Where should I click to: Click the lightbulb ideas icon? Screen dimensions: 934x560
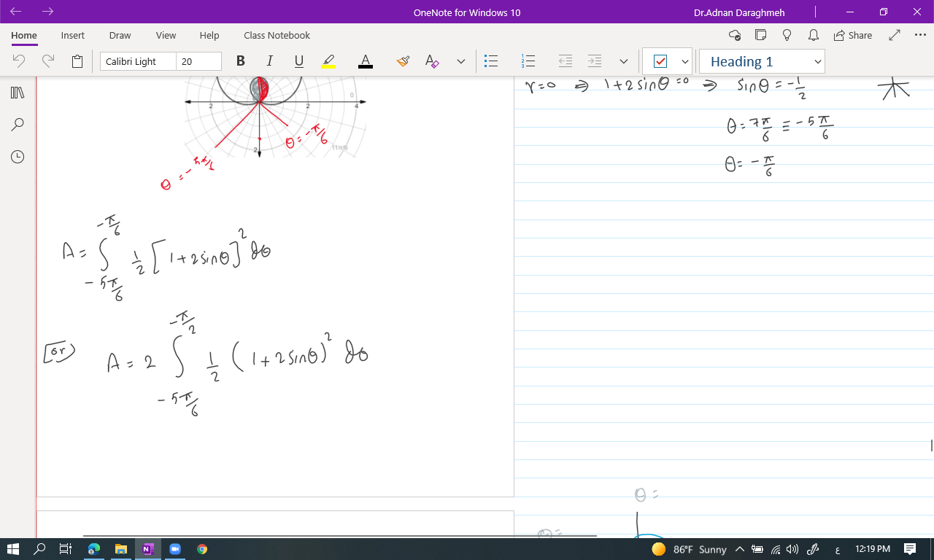(787, 35)
